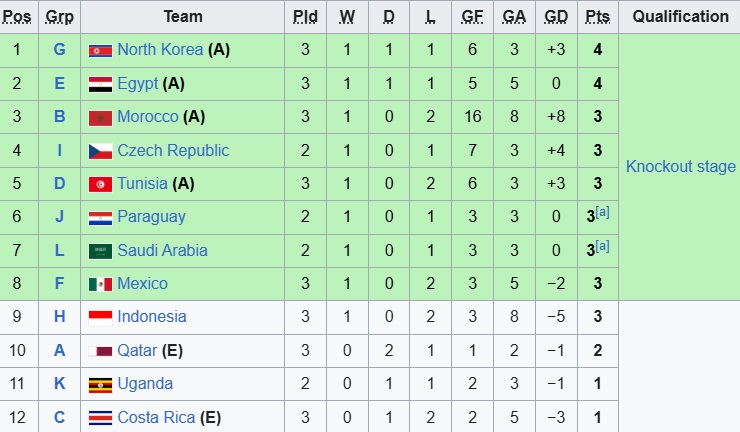The image size is (740, 432).
Task: Click the North Korea flag icon
Action: click(100, 51)
